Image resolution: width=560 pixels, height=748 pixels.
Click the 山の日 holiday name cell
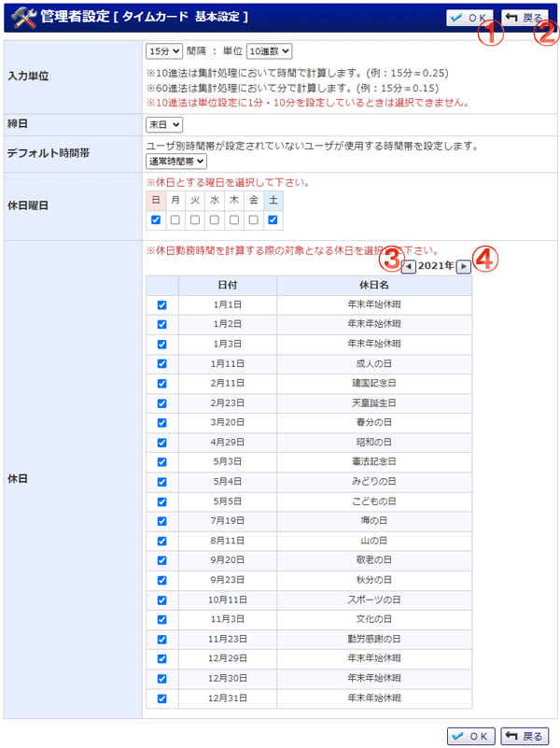374,541
